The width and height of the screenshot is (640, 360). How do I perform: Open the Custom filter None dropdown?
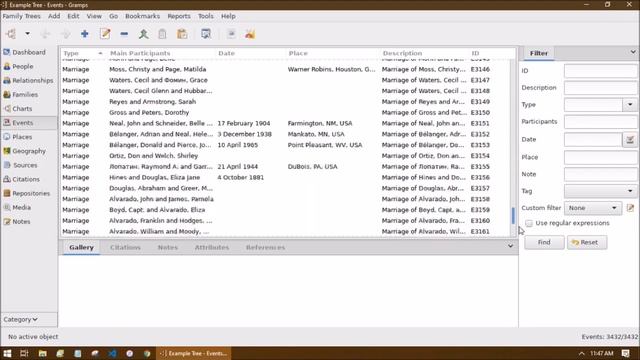pos(593,208)
